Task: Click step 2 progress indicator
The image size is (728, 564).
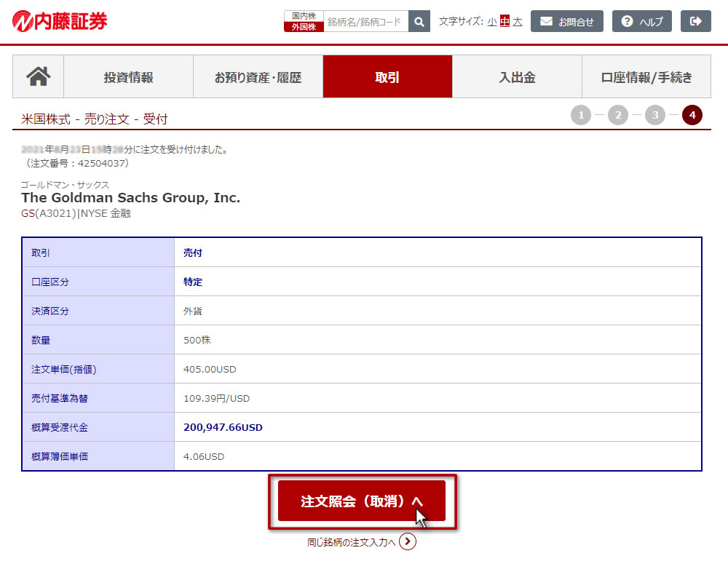Action: (618, 115)
